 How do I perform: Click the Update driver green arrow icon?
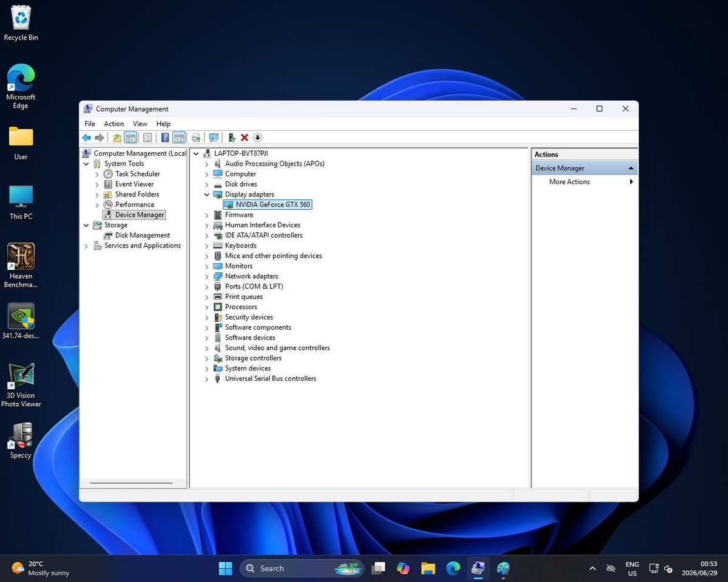pyautogui.click(x=232, y=138)
